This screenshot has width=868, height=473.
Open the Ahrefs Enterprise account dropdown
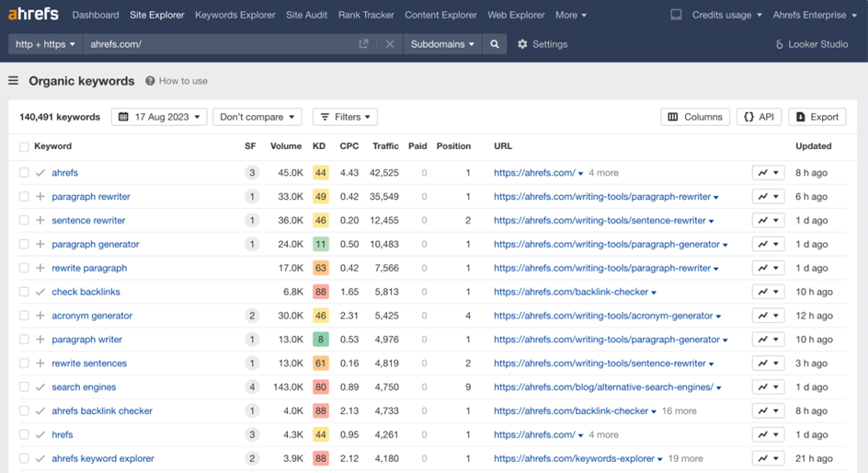[x=815, y=15]
